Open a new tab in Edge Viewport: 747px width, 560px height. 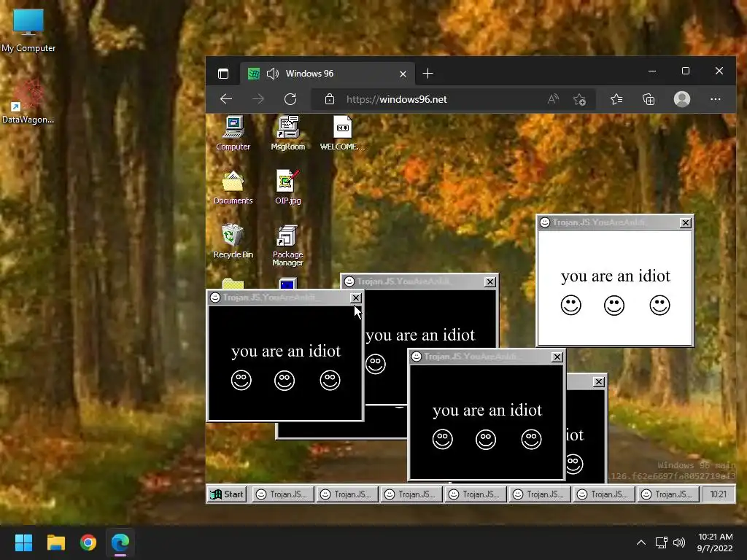[x=427, y=74]
